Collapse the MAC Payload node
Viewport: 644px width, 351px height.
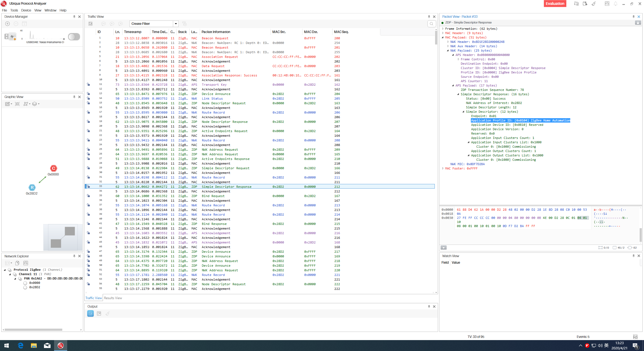tap(443, 37)
